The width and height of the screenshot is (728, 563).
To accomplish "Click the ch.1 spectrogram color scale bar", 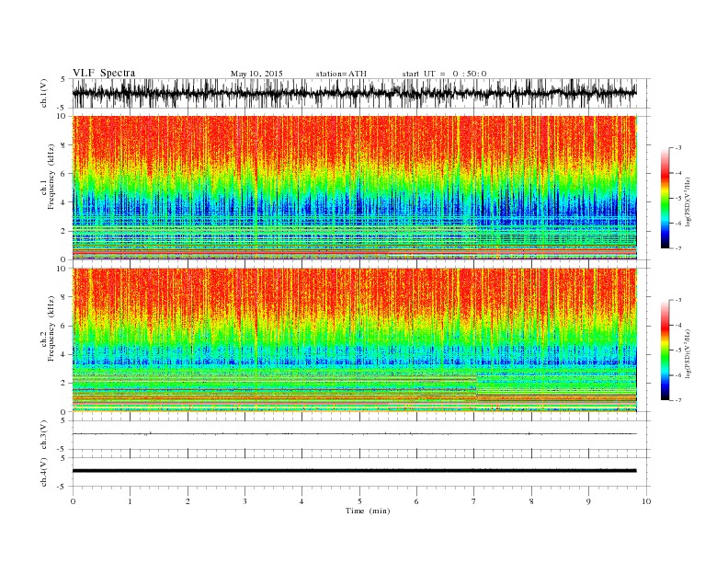I will point(665,198).
